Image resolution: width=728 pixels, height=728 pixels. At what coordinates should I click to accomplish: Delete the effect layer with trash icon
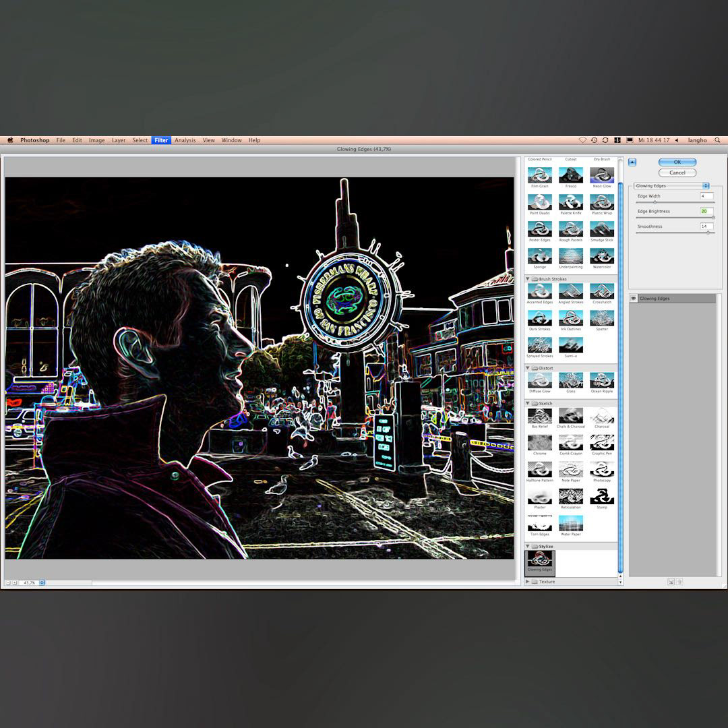tap(679, 582)
